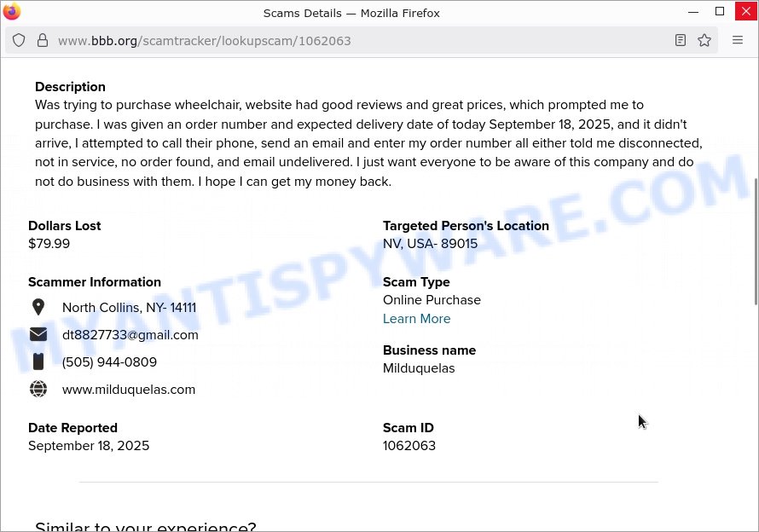Minimize the Firefox window

pyautogui.click(x=695, y=12)
